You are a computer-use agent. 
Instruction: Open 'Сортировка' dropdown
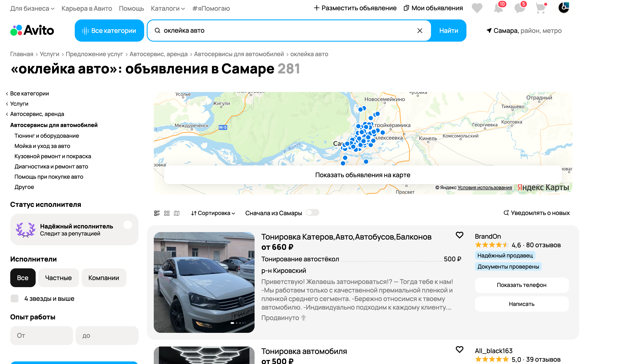click(213, 213)
